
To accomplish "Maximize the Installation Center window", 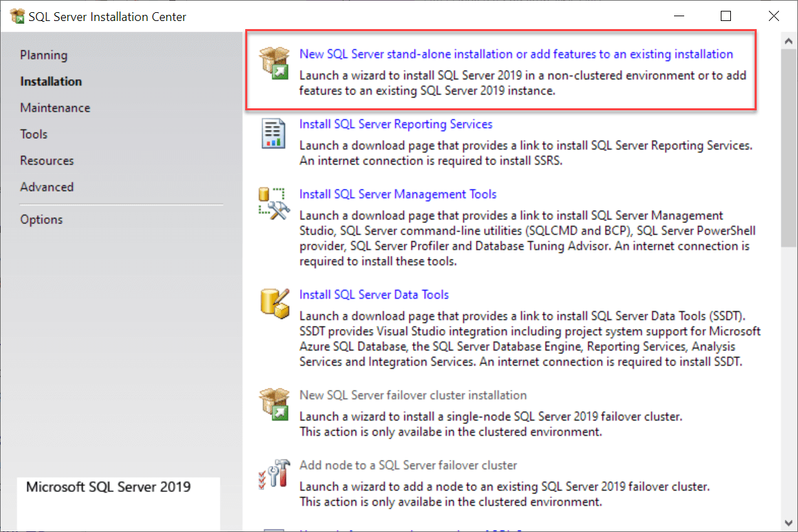I will (726, 16).
